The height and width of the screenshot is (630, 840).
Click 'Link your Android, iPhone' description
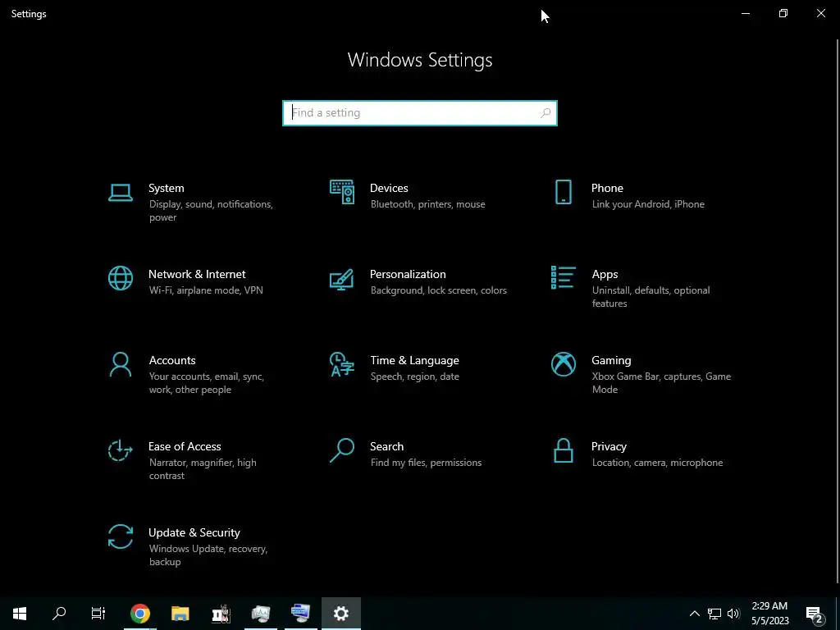[x=648, y=204]
